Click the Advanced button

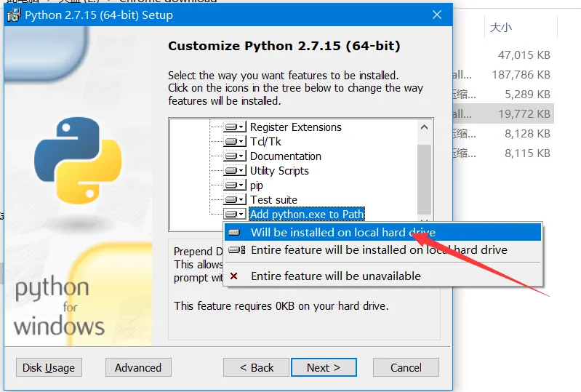point(138,367)
